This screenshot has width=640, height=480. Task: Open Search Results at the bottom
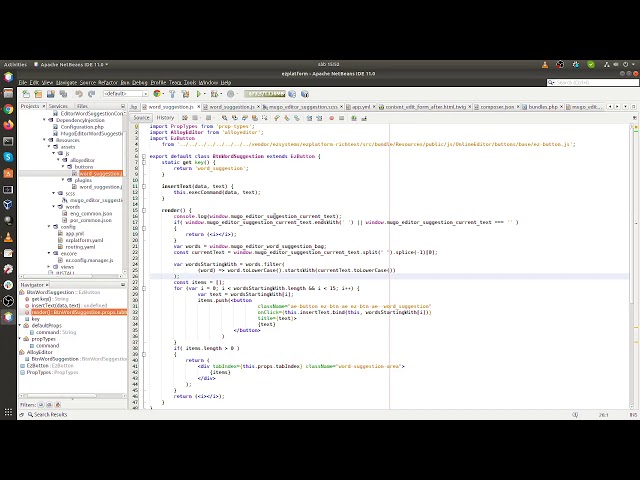[47, 414]
